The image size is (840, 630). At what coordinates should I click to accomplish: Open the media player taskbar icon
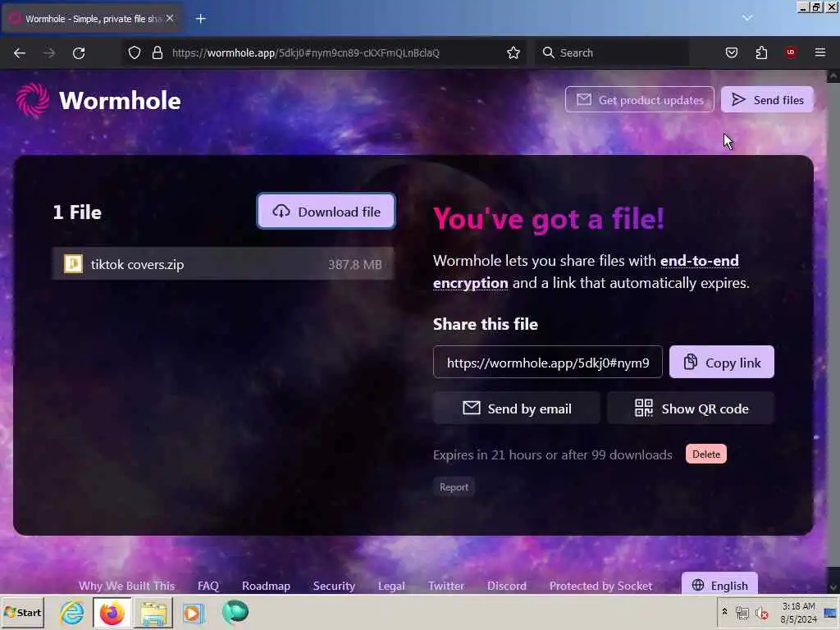coord(194,613)
